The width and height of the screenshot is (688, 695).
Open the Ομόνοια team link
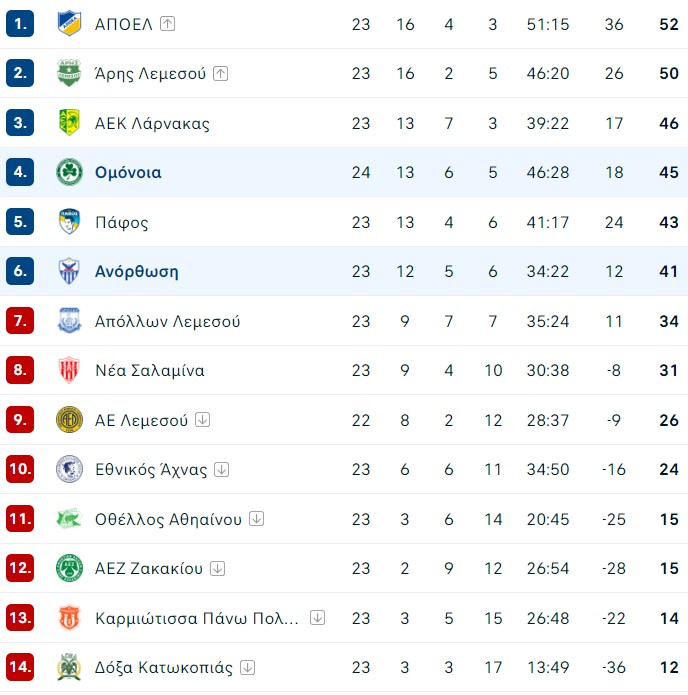click(x=128, y=172)
